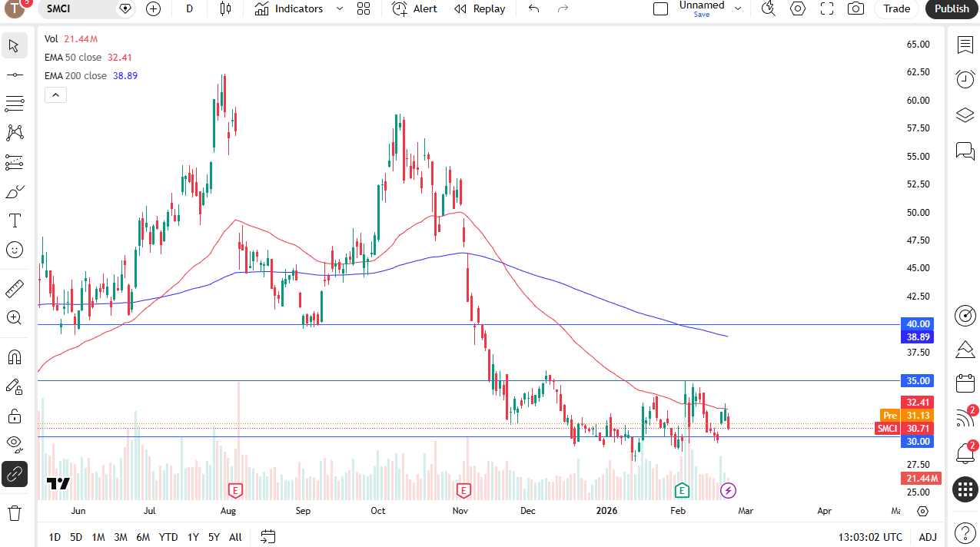Click the add symbol plus button
The height and width of the screenshot is (547, 980).
154,8
